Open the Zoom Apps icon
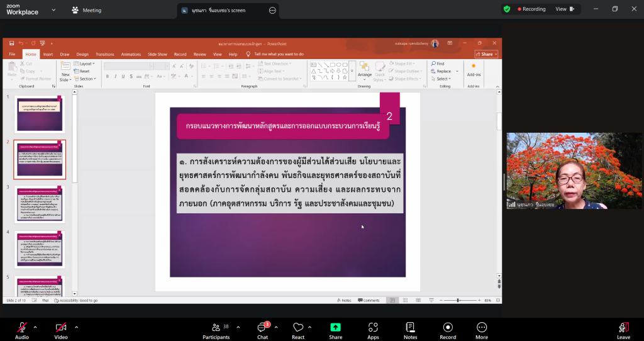Viewport: 644px width, 341px height. coord(373,328)
